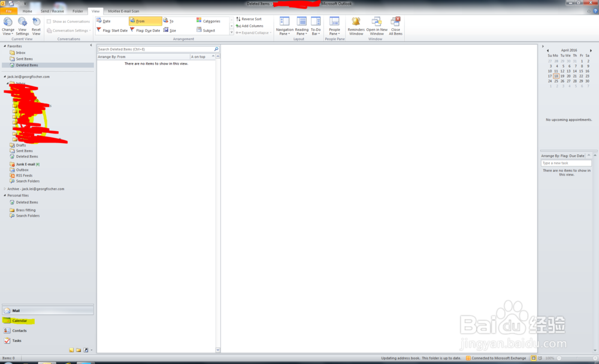Click Arrange By: Flag: Due Date header
Image resolution: width=599 pixels, height=364 pixels.
563,156
